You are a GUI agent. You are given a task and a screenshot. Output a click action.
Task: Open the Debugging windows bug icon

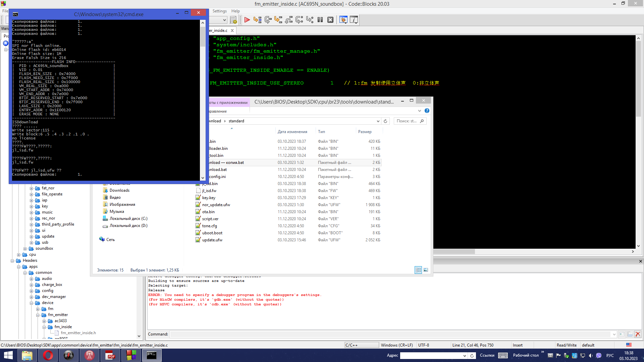tap(343, 20)
